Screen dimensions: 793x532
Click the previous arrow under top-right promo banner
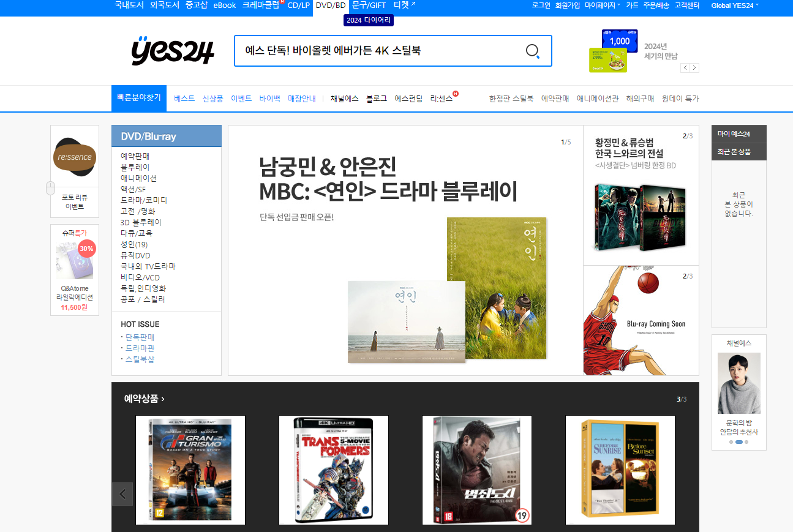pyautogui.click(x=685, y=68)
